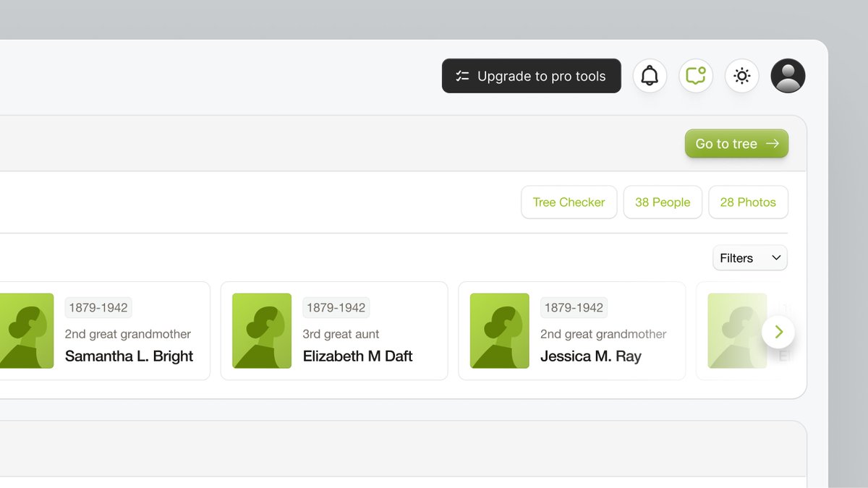Image resolution: width=868 pixels, height=488 pixels.
Task: Click the Go to tree button
Action: coord(736,144)
